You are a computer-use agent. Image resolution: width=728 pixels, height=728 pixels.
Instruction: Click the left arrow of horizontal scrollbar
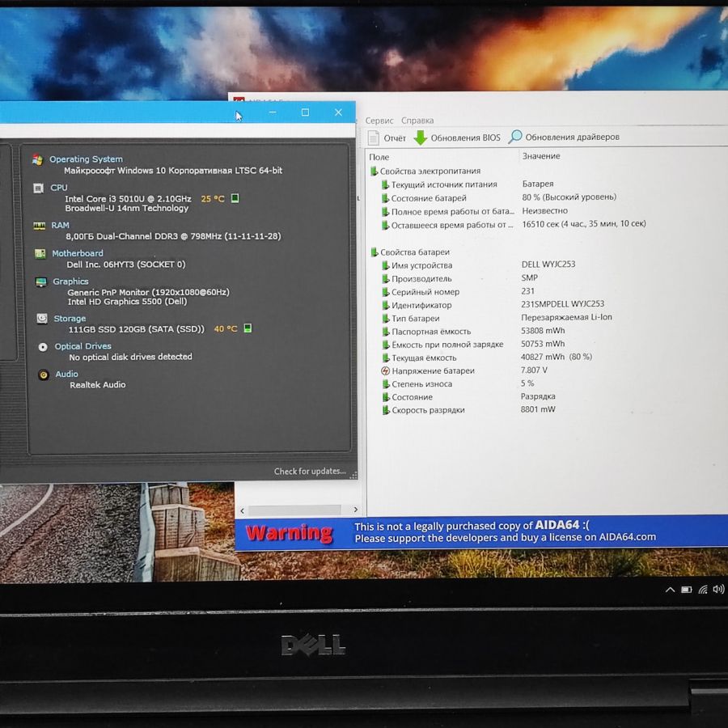(243, 510)
